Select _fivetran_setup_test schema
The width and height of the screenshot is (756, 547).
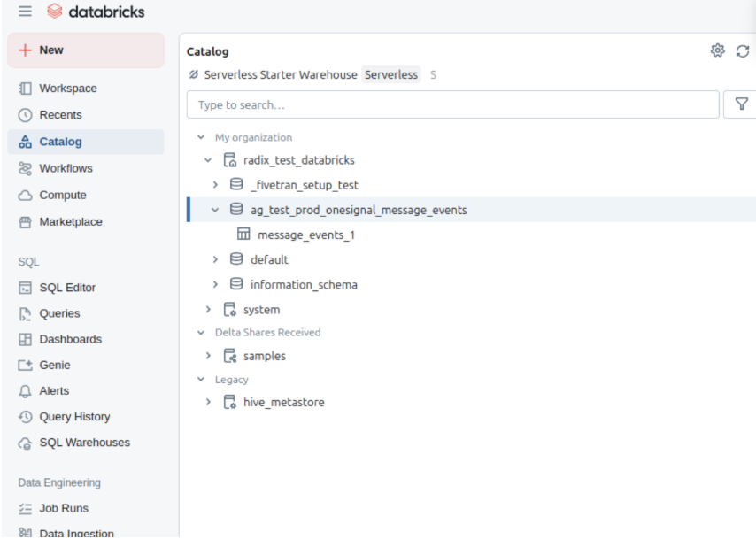click(x=305, y=185)
